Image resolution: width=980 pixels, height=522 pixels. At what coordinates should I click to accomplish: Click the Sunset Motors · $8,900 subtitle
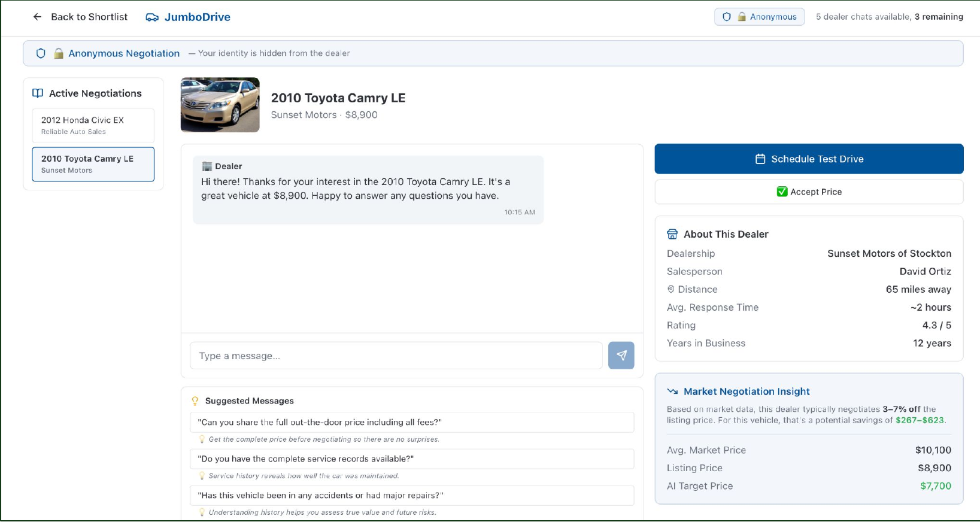[x=324, y=115]
